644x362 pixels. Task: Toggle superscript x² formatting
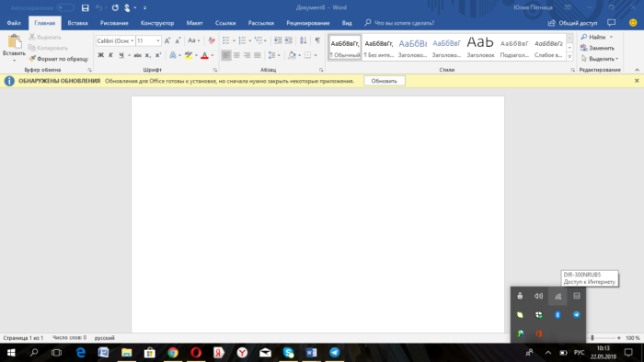[158, 55]
